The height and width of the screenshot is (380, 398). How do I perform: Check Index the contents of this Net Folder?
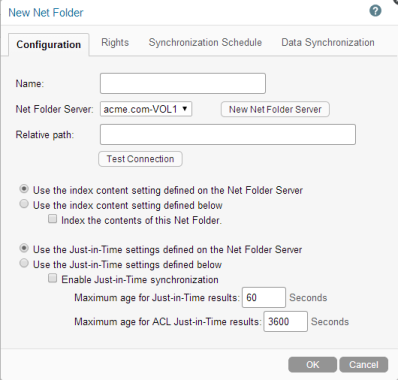pyautogui.click(x=53, y=219)
